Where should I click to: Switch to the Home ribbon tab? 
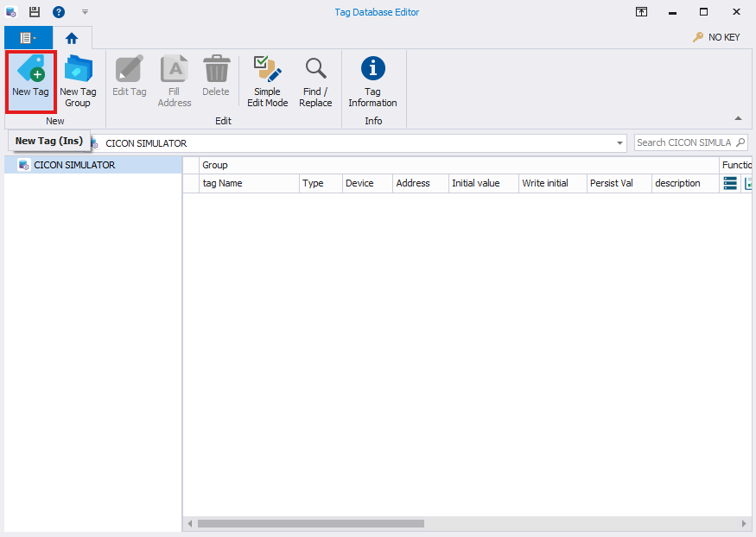[x=72, y=38]
